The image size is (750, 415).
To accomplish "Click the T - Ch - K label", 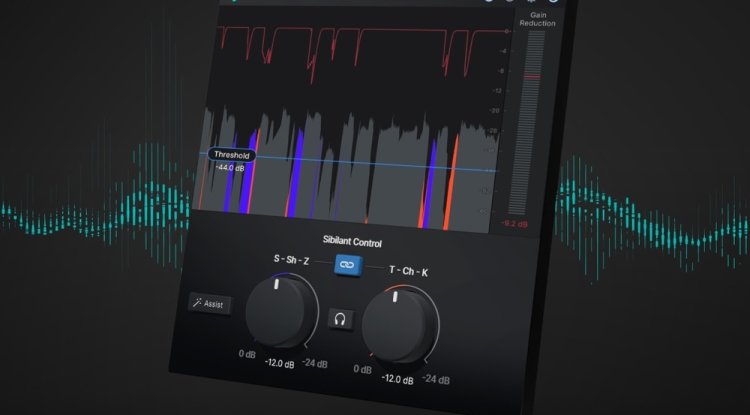I will pyautogui.click(x=408, y=271).
